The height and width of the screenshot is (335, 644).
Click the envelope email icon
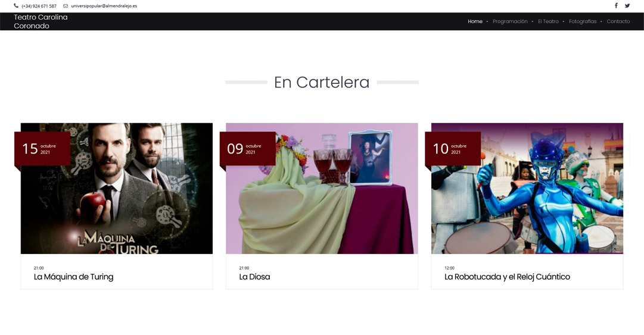click(66, 6)
